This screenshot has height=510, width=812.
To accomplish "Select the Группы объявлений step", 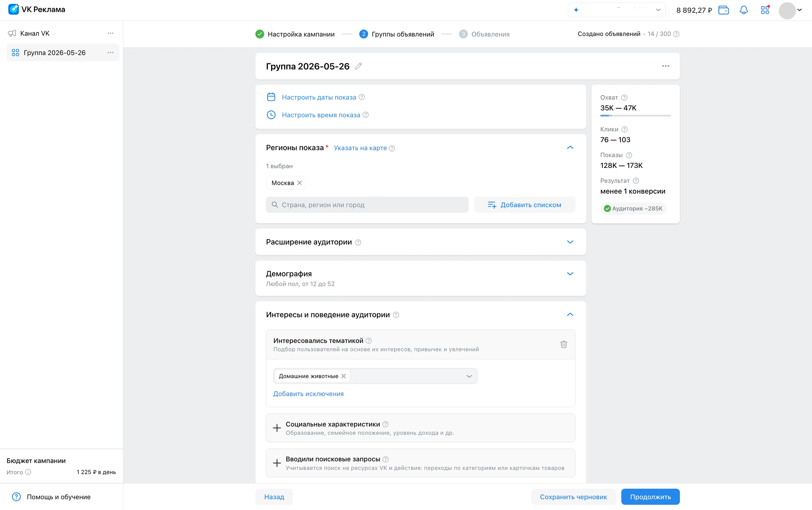I will pos(397,34).
